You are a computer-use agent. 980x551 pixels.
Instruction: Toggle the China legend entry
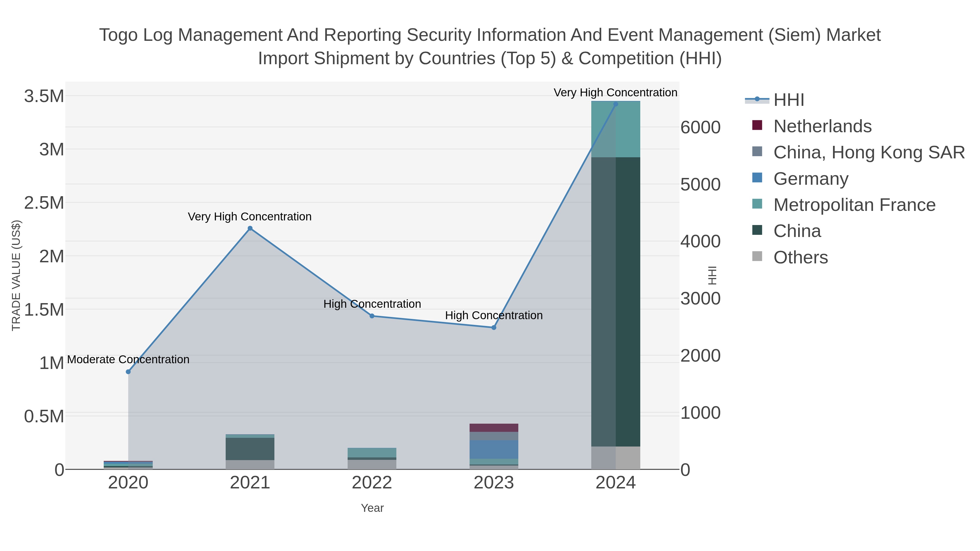(786, 231)
